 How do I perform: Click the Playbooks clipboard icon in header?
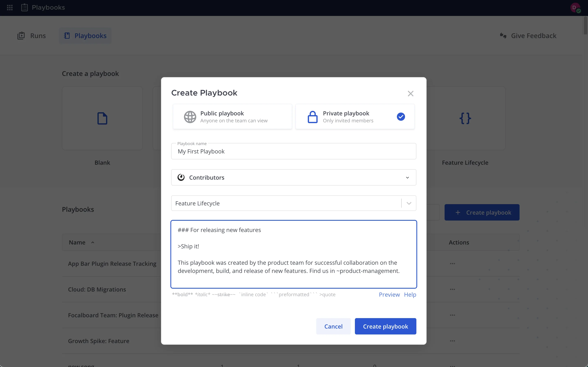point(25,8)
